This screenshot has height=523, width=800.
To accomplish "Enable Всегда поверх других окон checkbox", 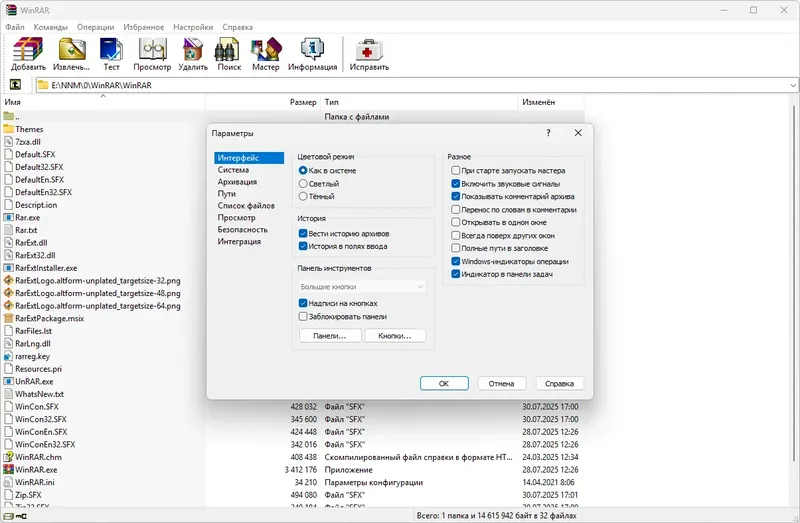I will click(456, 235).
